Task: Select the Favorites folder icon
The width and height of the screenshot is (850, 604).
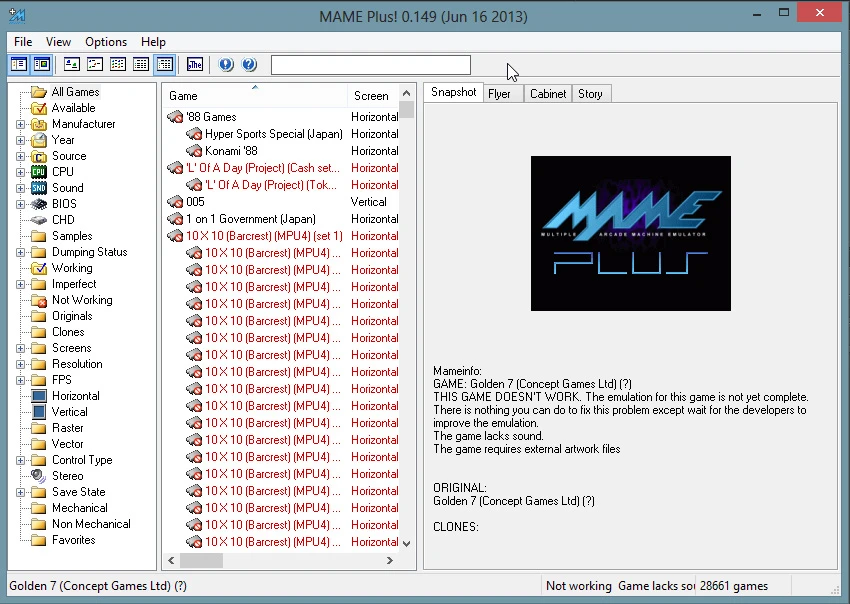Action: [x=39, y=540]
